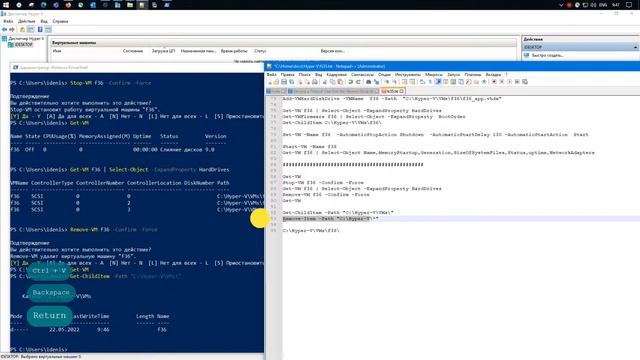Image resolution: width=640 pixels, height=360 pixels.
Task: Click save recorded macro icon
Action: [x=524, y=82]
